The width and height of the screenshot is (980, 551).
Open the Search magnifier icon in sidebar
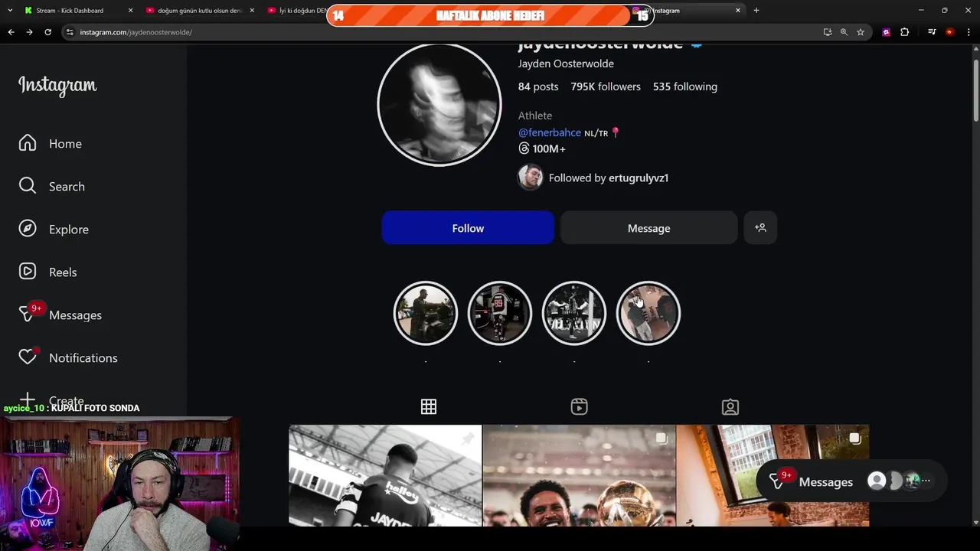coord(28,186)
